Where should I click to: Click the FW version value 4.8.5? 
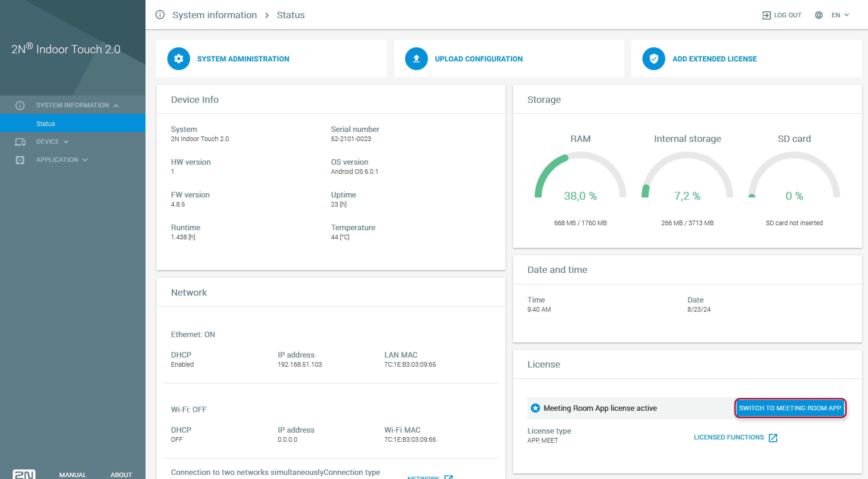(178, 204)
